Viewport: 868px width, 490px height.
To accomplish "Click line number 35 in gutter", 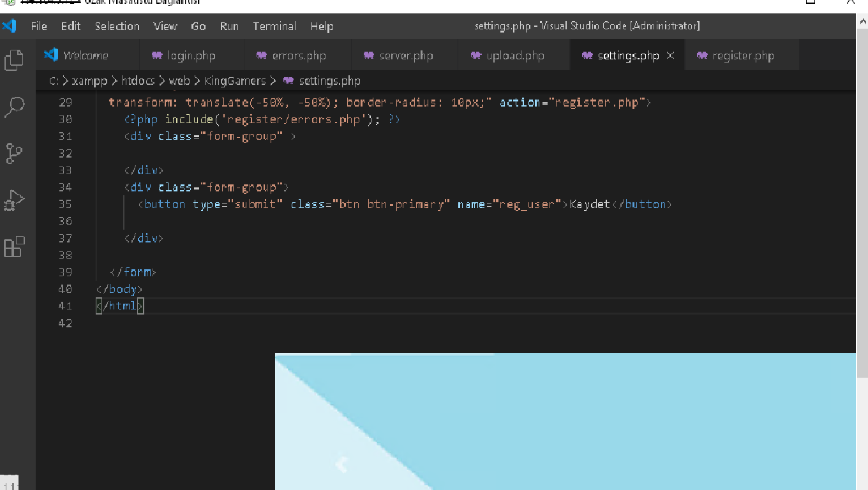I will click(x=65, y=204).
